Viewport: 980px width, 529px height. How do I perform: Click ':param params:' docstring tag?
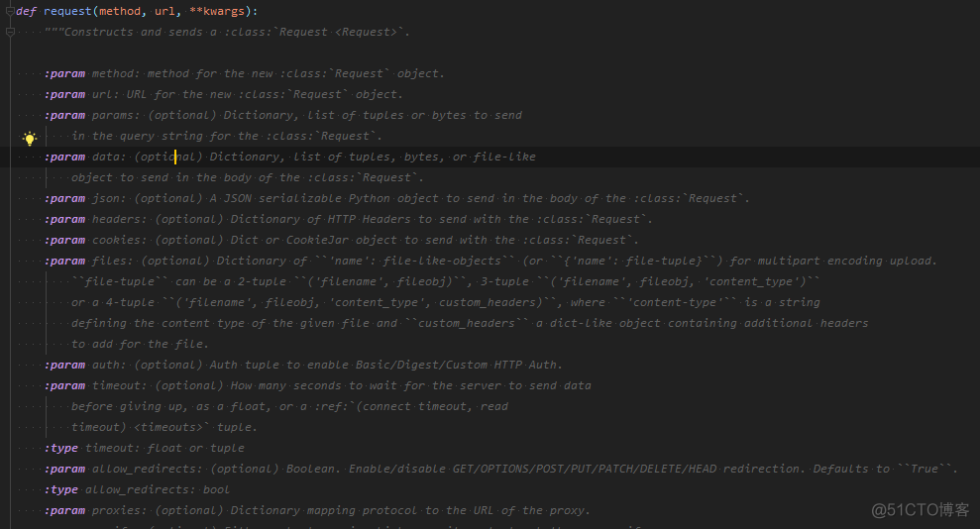click(x=92, y=115)
